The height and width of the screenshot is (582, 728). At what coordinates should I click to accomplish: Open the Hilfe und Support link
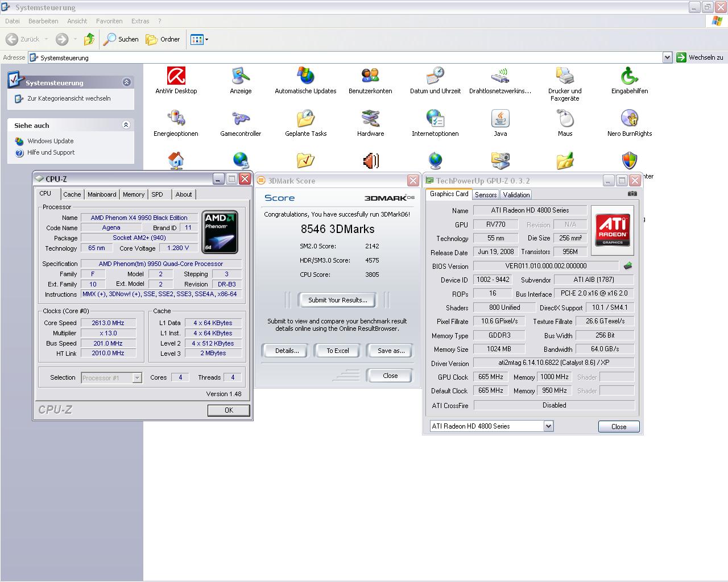click(x=51, y=152)
